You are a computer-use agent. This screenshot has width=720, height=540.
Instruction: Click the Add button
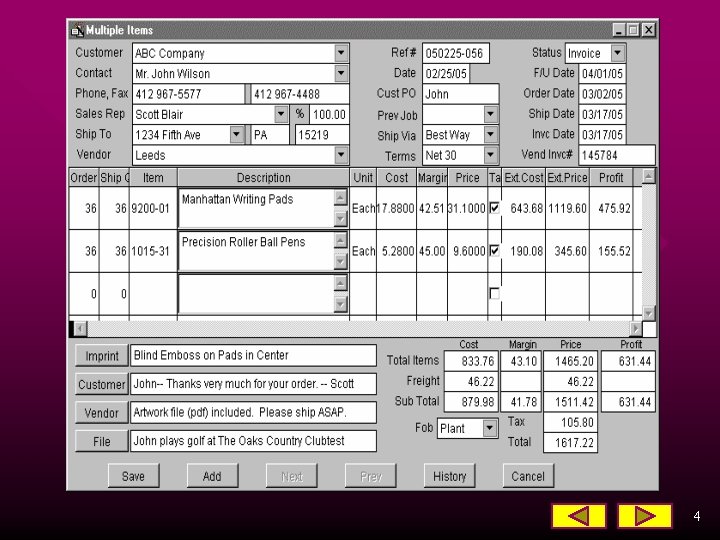[212, 476]
